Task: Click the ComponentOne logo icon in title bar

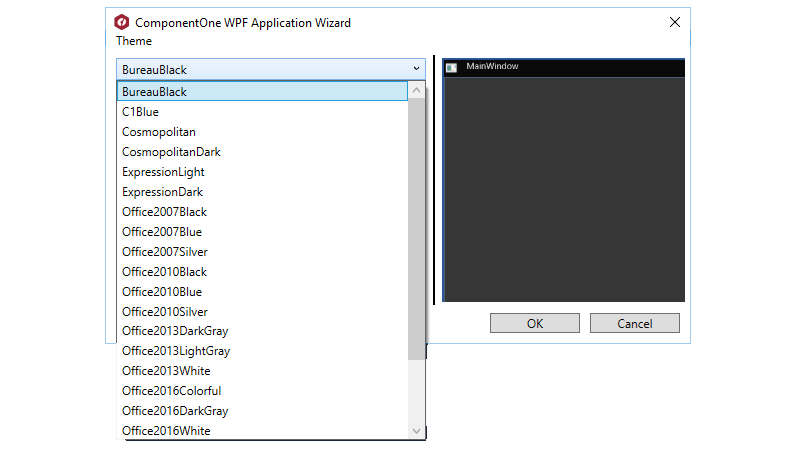Action: 121,22
